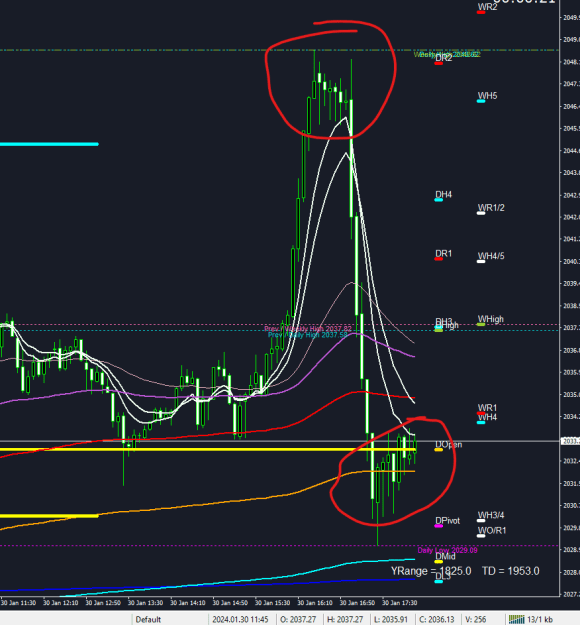This screenshot has height=625, width=580.
Task: Click the DOpen orange level marker
Action: [x=438, y=450]
